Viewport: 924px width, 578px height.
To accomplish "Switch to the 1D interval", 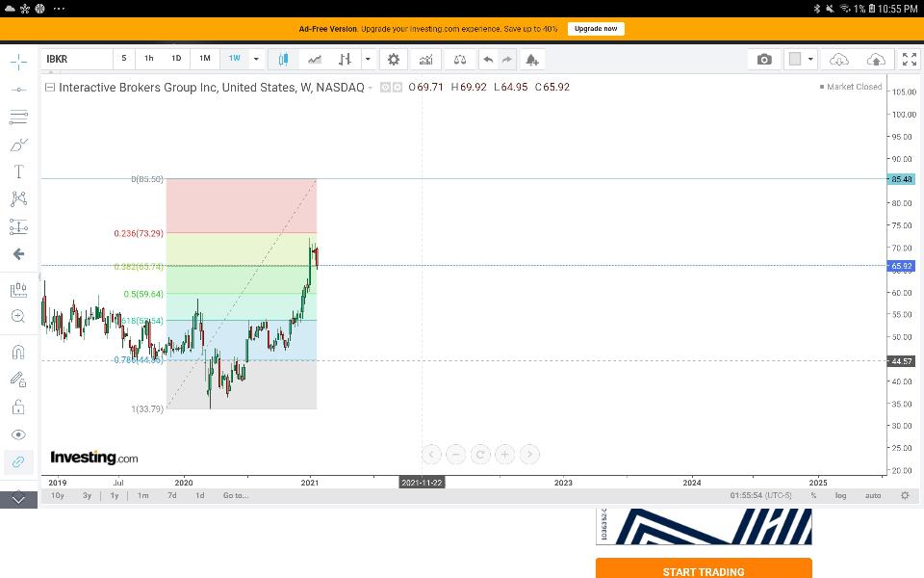I will click(x=176, y=59).
